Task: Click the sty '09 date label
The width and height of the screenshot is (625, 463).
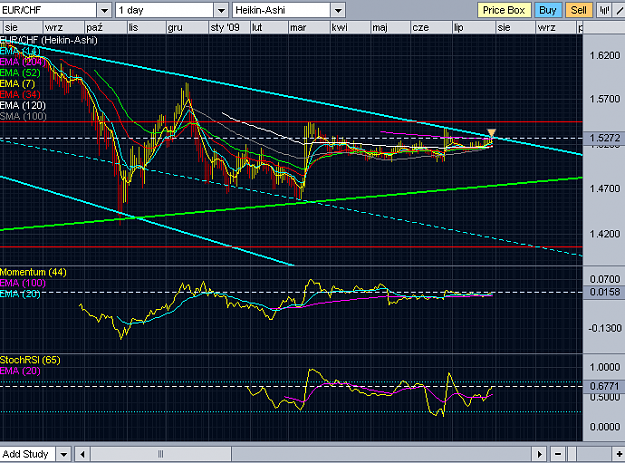Action: [225, 27]
